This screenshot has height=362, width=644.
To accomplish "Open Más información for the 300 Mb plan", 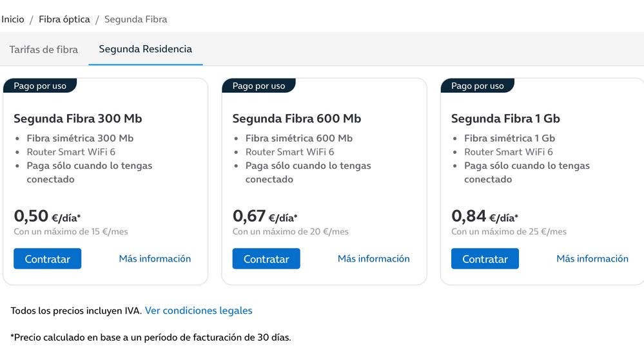I will (x=155, y=259).
